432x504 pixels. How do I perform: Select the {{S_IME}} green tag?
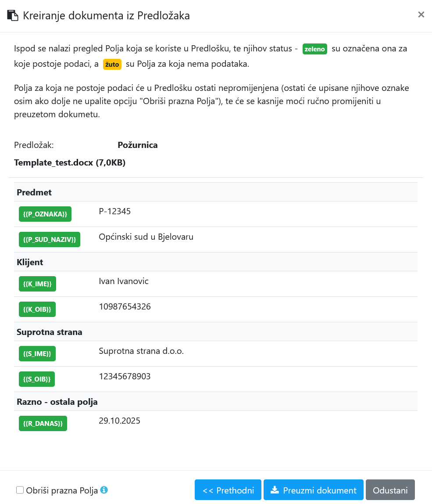(x=37, y=353)
